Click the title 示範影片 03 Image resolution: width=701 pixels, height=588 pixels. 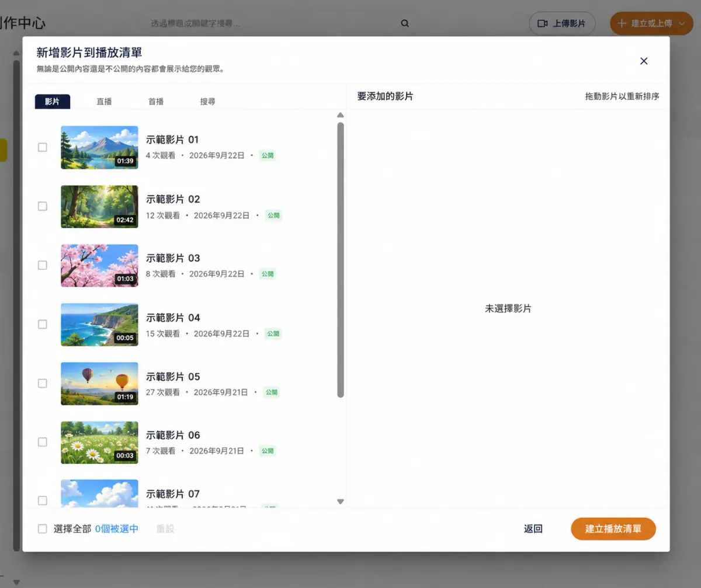point(173,258)
